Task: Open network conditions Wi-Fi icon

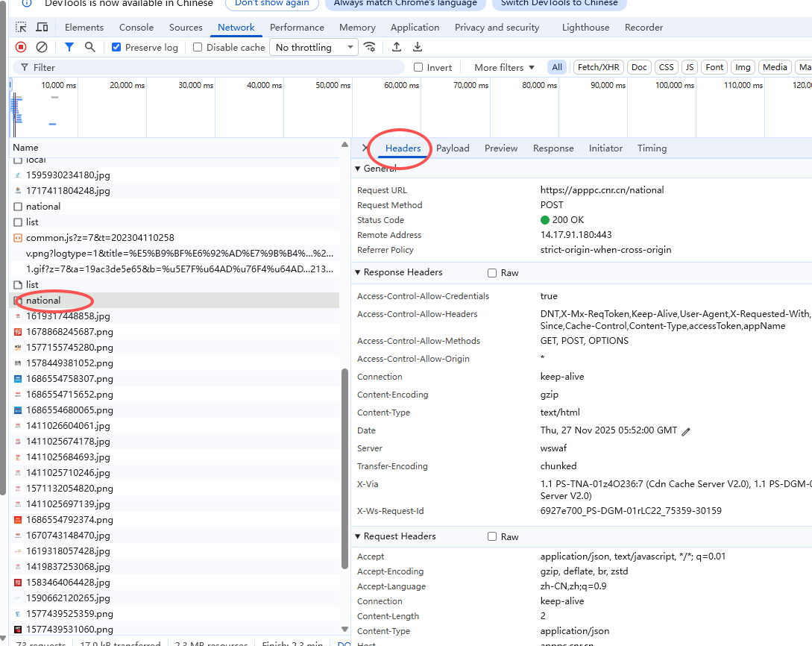Action: (x=370, y=47)
